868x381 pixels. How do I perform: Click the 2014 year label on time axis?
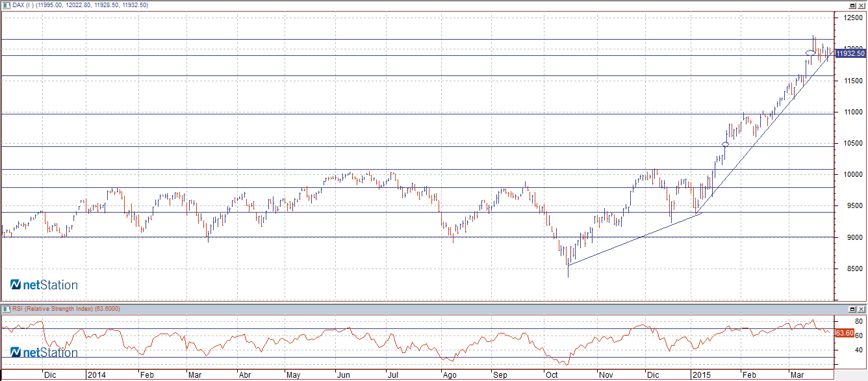point(96,375)
